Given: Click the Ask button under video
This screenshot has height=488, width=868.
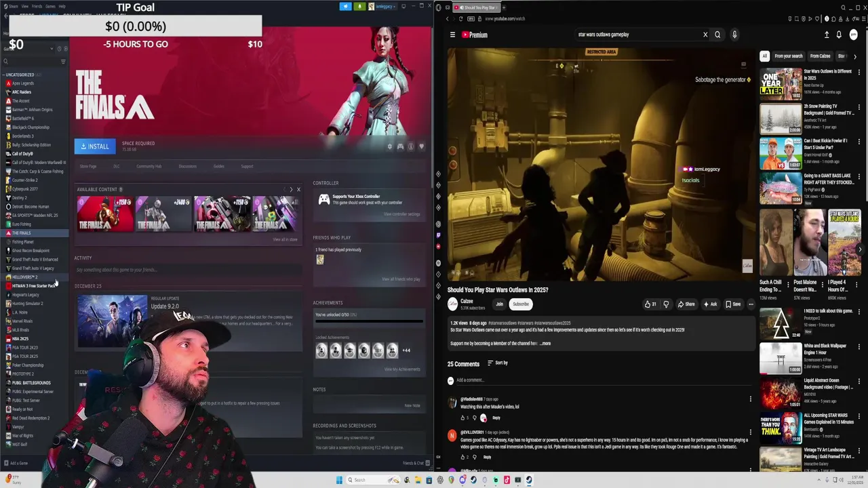Looking at the screenshot, I should (x=710, y=304).
